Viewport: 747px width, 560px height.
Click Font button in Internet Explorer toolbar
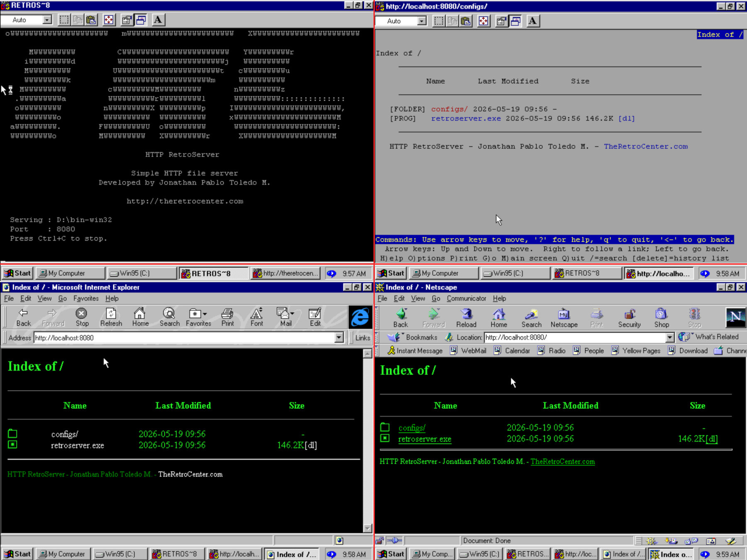click(256, 317)
